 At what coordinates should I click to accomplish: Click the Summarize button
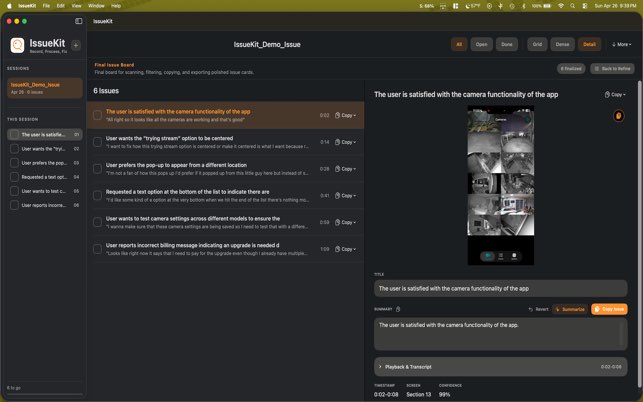pyautogui.click(x=570, y=309)
